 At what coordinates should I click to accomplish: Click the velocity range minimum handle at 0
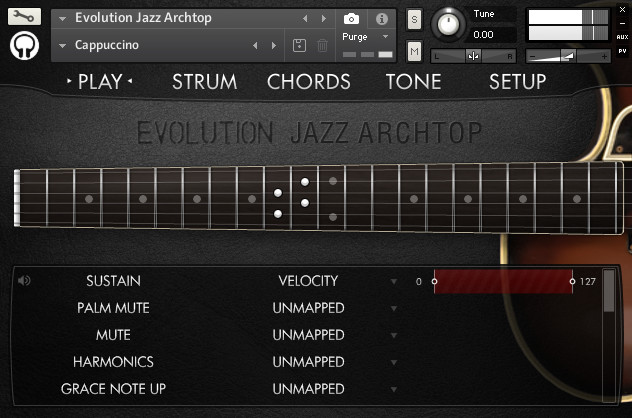pyautogui.click(x=434, y=281)
